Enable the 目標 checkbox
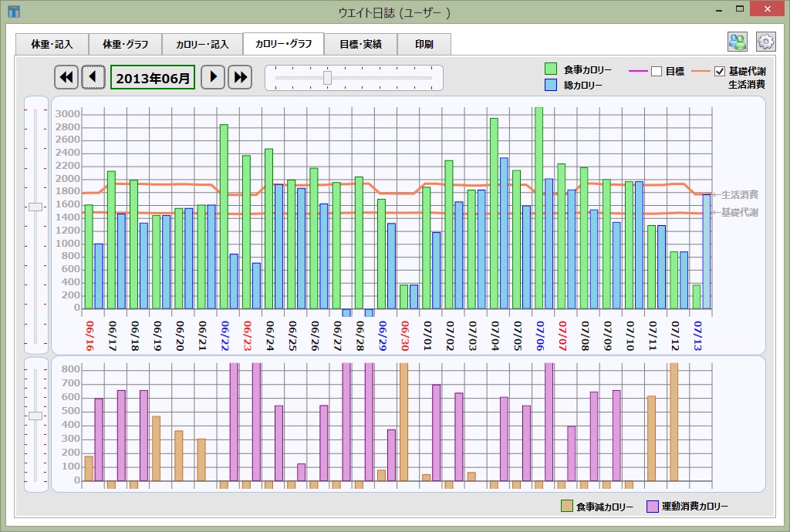790x532 pixels. pyautogui.click(x=656, y=72)
